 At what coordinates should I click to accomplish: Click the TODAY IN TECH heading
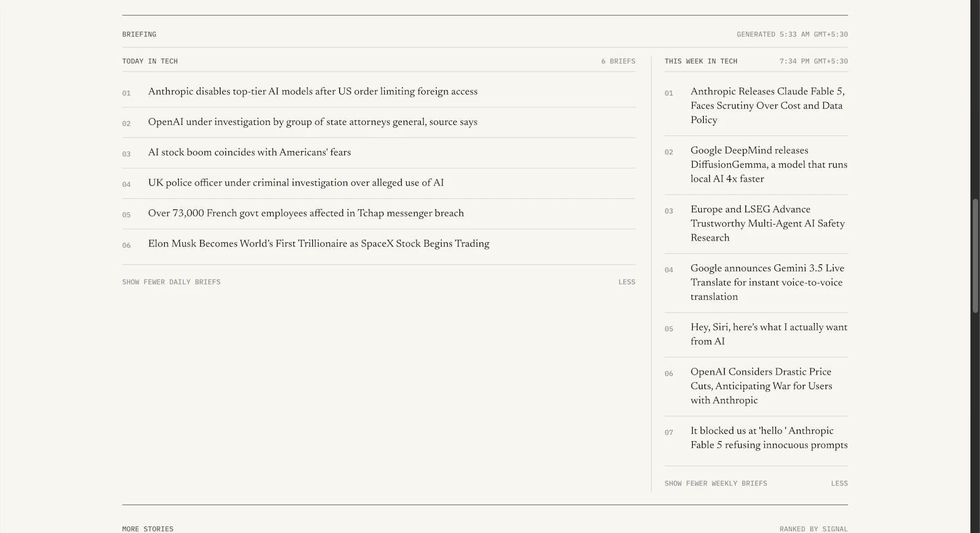tap(150, 61)
